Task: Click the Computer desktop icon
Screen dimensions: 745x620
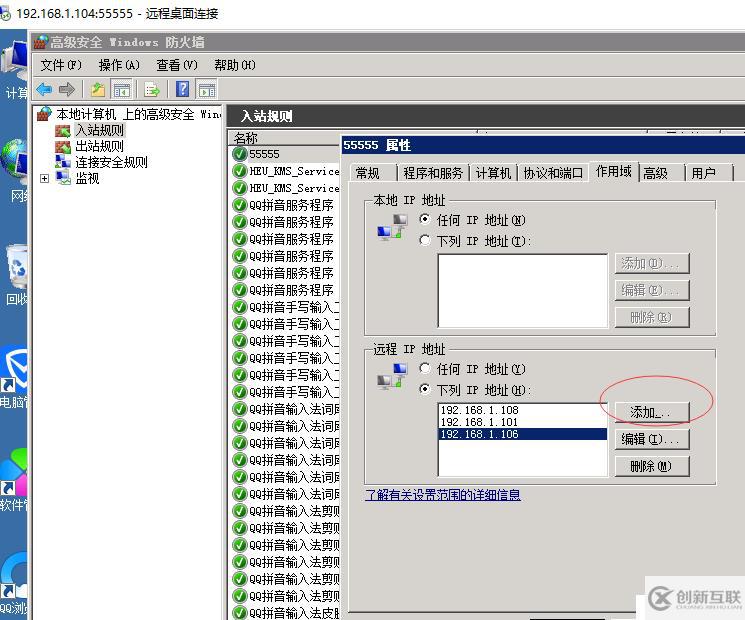Action: click(x=14, y=62)
